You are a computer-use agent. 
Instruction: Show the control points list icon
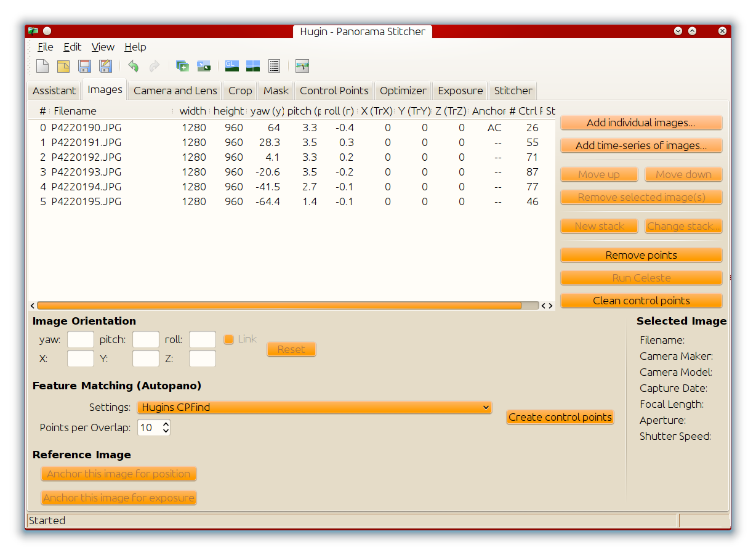[274, 66]
